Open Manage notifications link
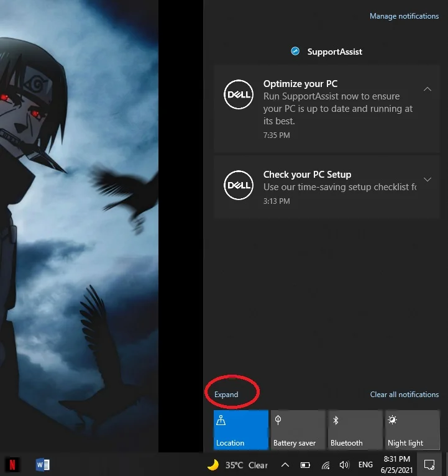 (x=404, y=16)
